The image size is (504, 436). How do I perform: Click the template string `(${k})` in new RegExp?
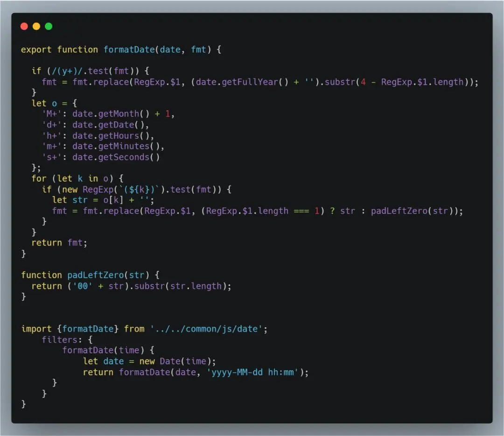point(140,190)
